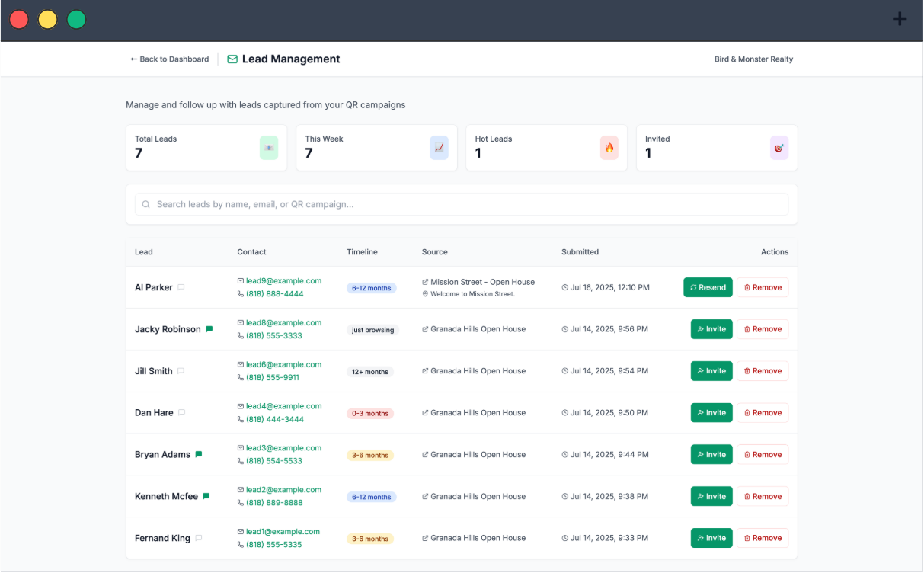Click the magnifier icon in the search bar

click(145, 204)
